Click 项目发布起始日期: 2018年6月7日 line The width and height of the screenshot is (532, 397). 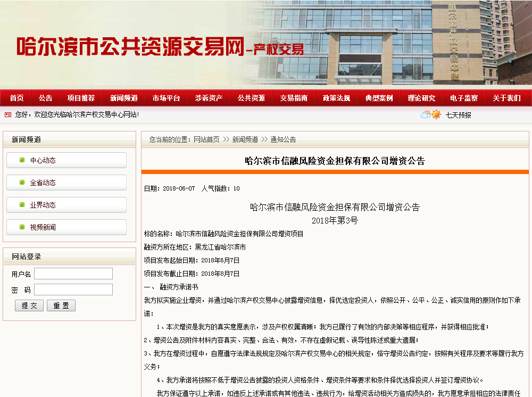pos(192,260)
